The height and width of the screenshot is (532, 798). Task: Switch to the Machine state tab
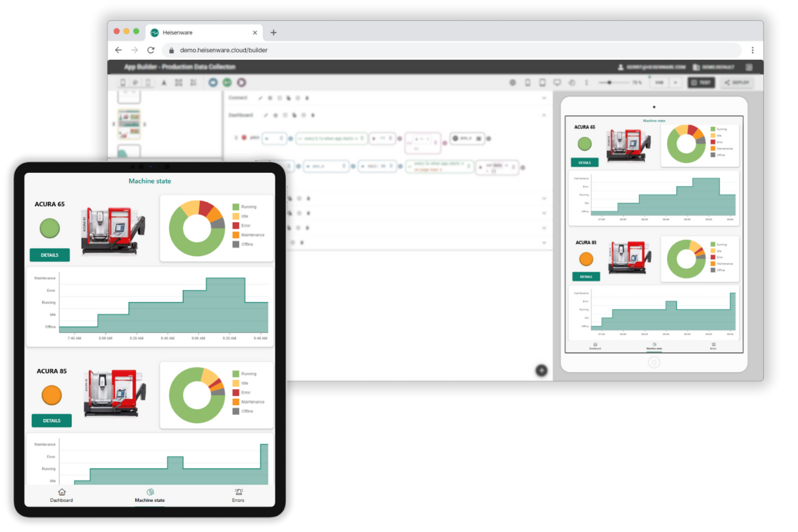(150, 495)
